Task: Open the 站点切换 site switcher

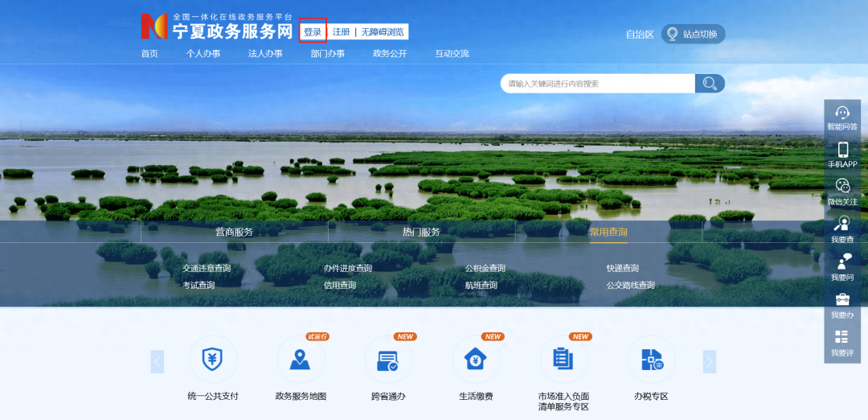Action: pyautogui.click(x=694, y=34)
